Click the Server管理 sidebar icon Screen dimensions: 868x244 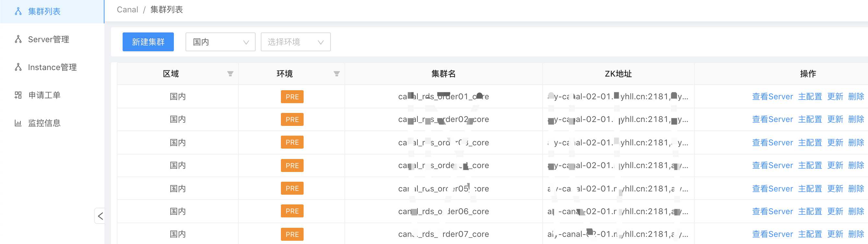coord(18,40)
